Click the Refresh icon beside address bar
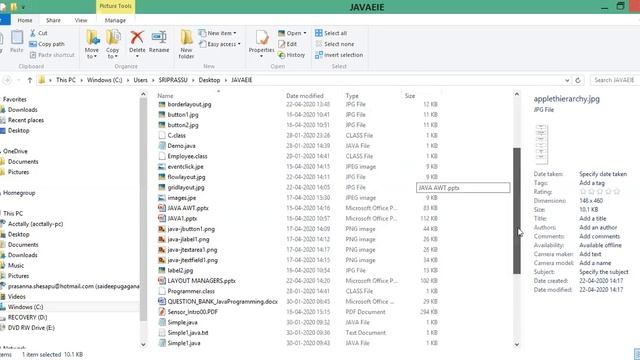640x360 pixels. pyautogui.click(x=578, y=80)
